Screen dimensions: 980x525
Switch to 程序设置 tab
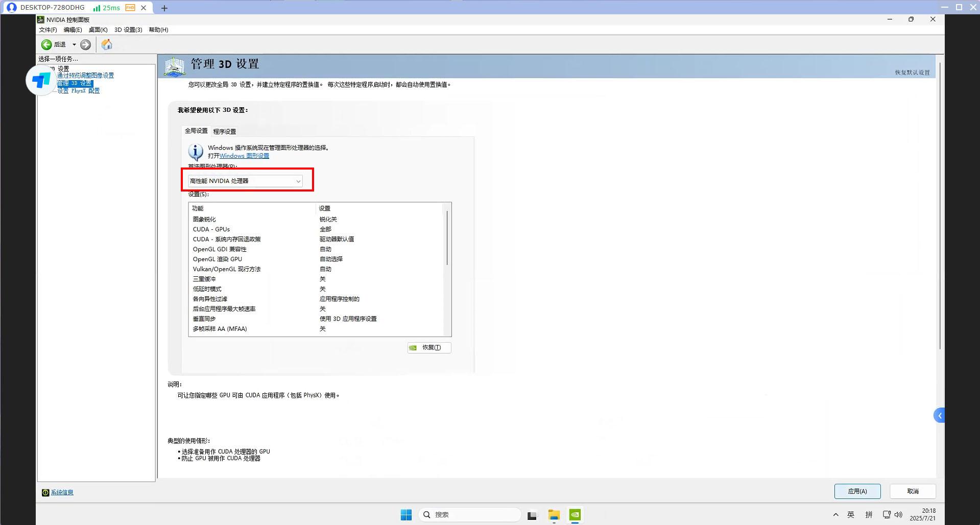click(224, 131)
